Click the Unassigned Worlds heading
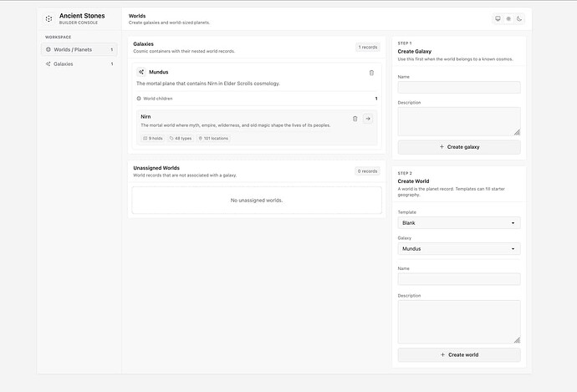 156,168
